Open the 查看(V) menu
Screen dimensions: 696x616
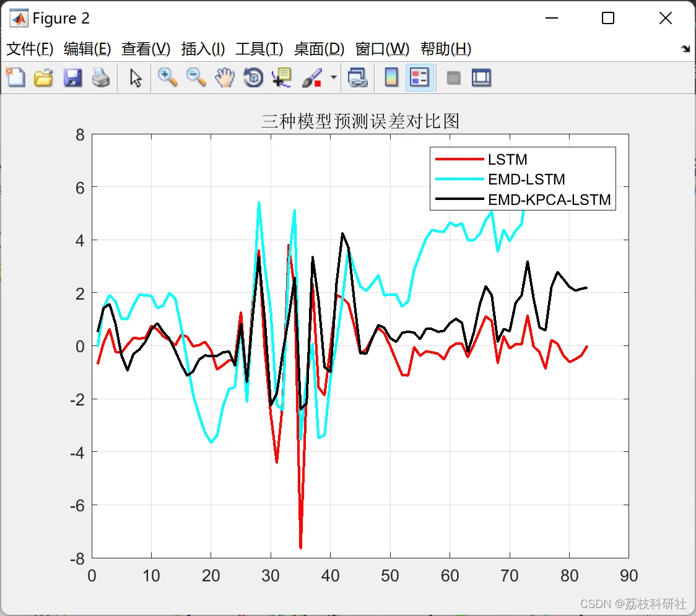click(146, 49)
